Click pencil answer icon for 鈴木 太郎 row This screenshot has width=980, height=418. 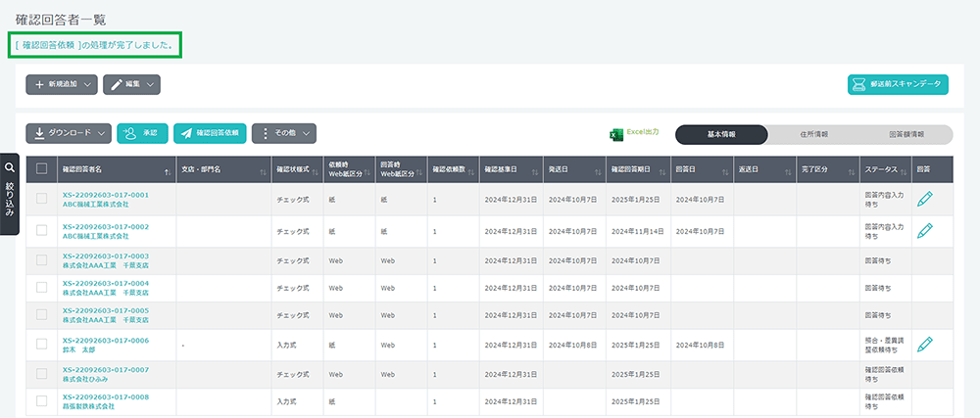click(x=925, y=345)
